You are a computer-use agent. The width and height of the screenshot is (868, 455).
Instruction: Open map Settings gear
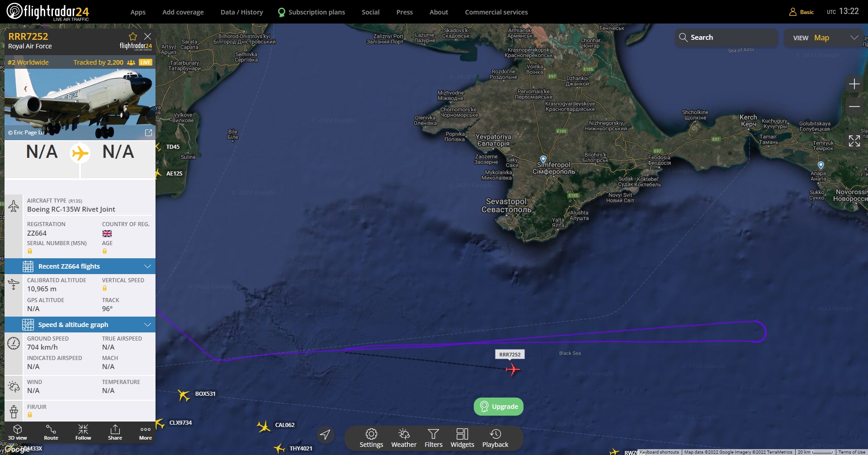tap(371, 438)
